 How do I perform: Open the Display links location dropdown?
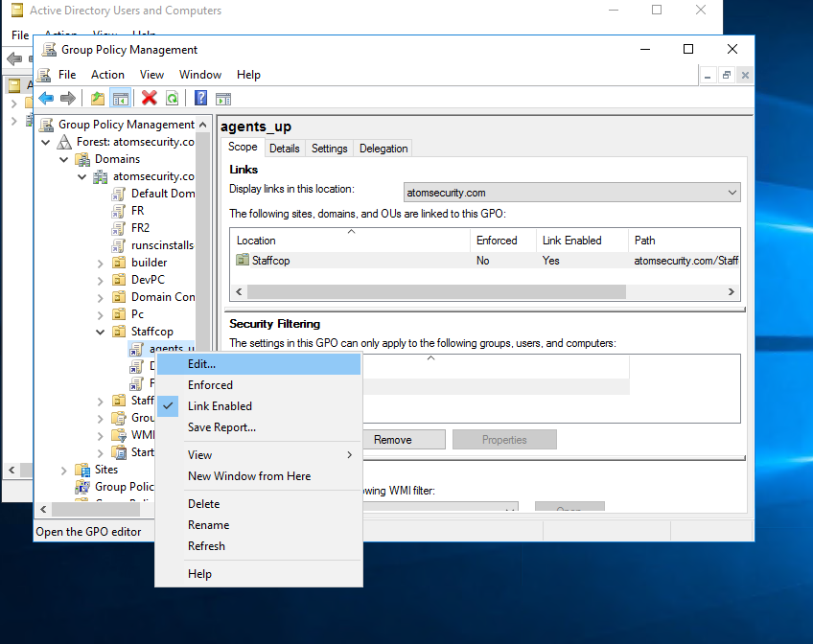(732, 193)
